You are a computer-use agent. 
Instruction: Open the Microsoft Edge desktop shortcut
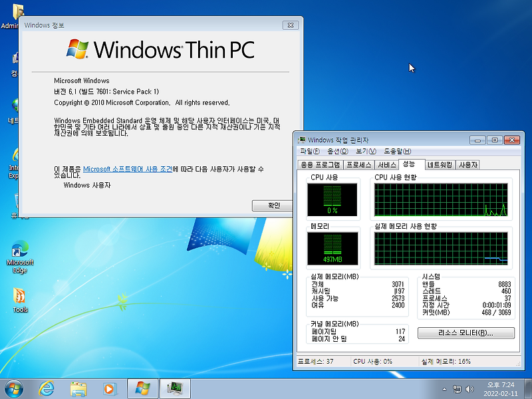(20, 257)
